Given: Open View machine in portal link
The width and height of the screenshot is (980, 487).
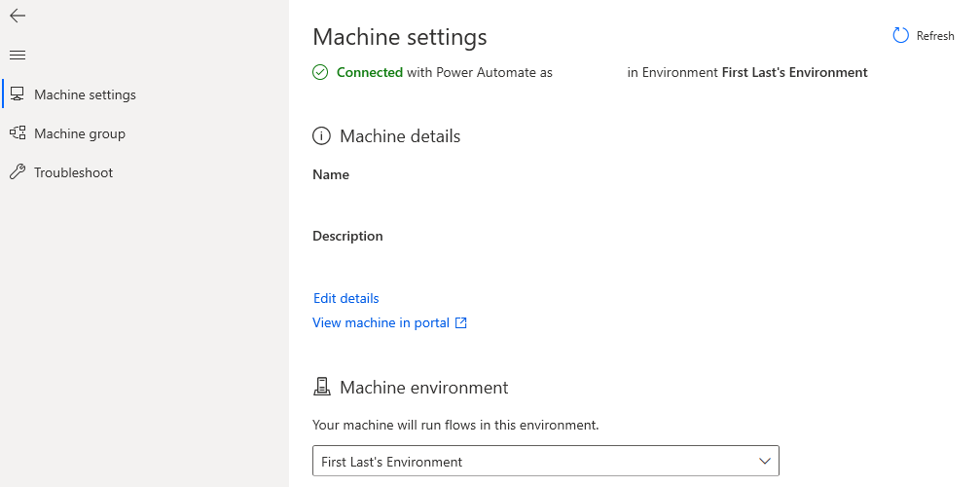Looking at the screenshot, I should coord(381,322).
